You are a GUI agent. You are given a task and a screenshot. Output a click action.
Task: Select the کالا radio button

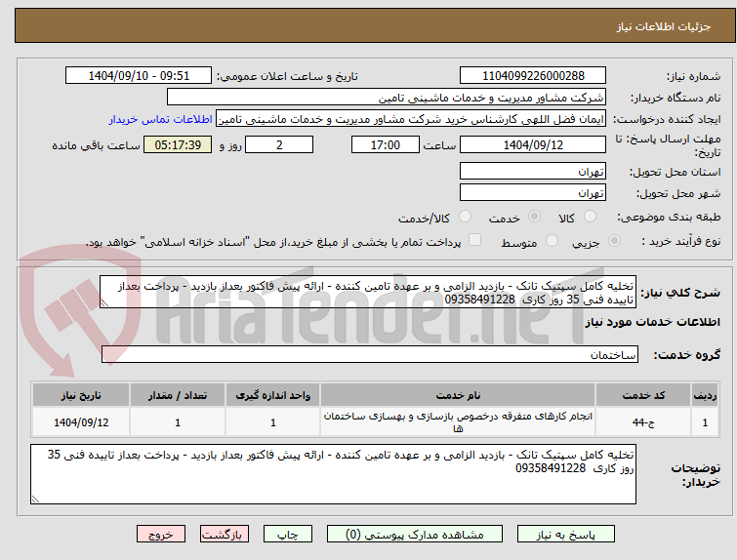(590, 217)
